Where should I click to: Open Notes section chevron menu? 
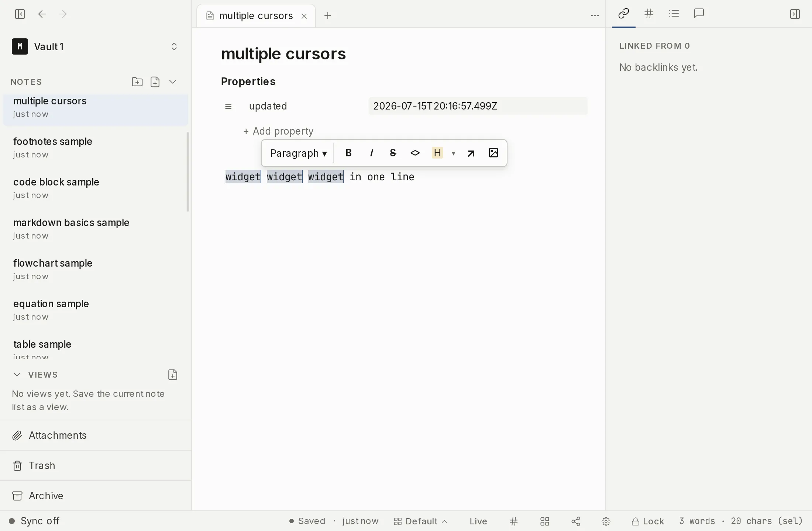click(x=173, y=81)
